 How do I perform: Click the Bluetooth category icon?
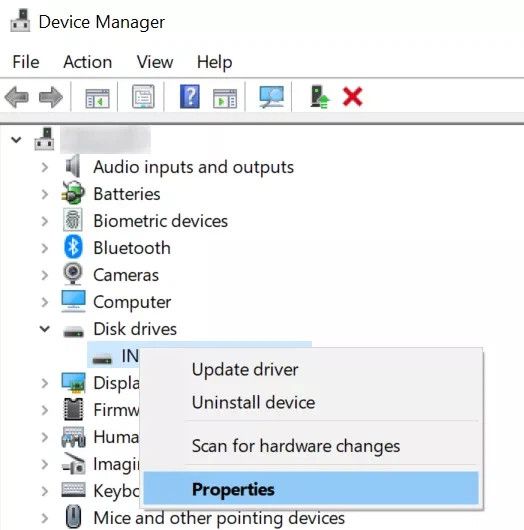pos(73,247)
